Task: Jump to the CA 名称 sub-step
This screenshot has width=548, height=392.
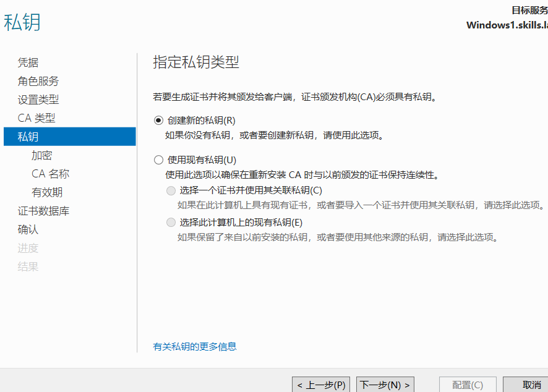Action: [x=51, y=174]
